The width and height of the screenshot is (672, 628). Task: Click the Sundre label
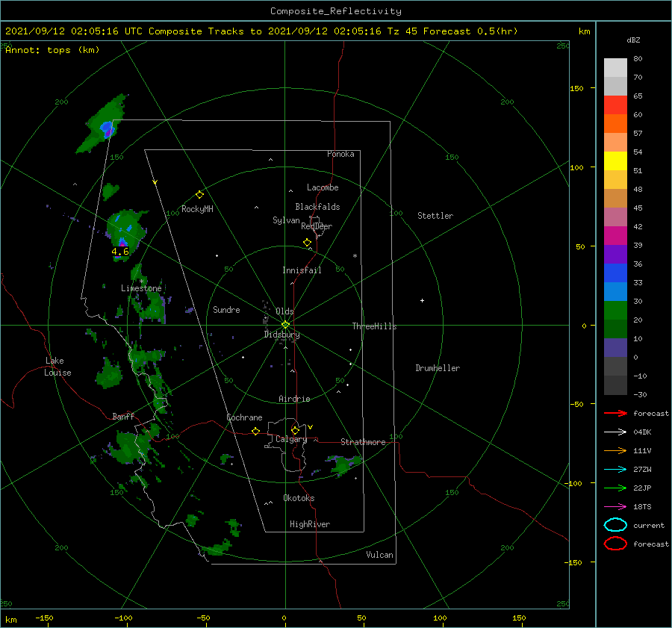[226, 309]
